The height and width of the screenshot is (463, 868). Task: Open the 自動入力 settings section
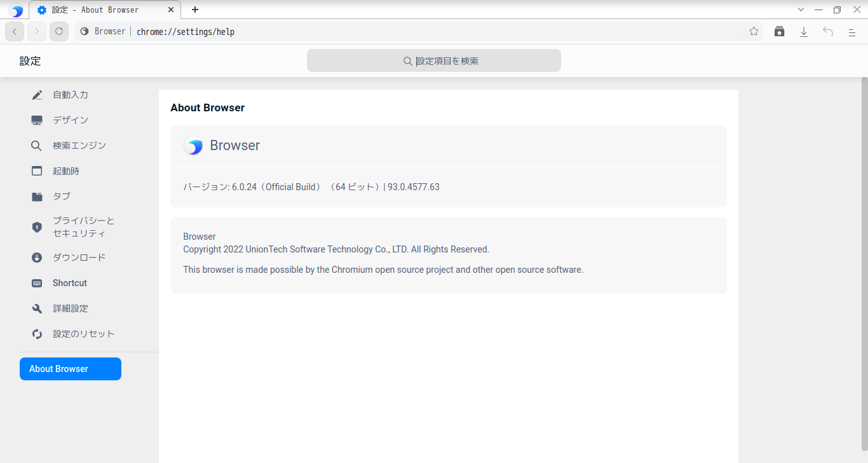pos(71,95)
